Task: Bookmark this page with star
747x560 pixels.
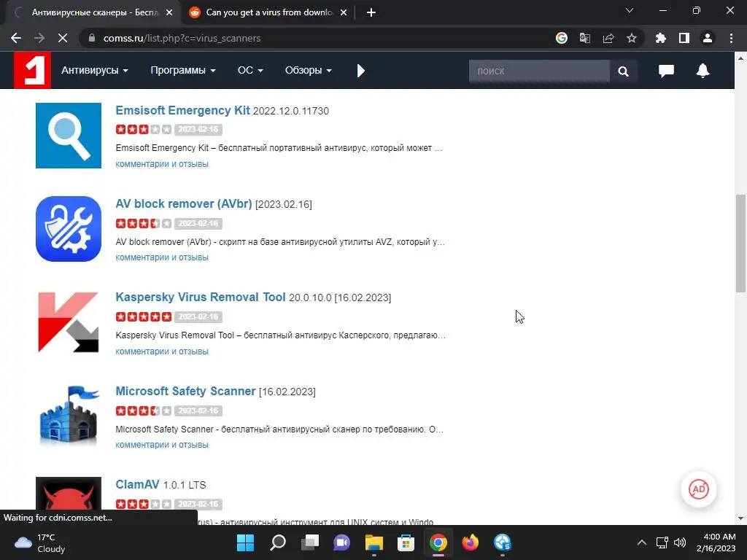Action: (632, 38)
